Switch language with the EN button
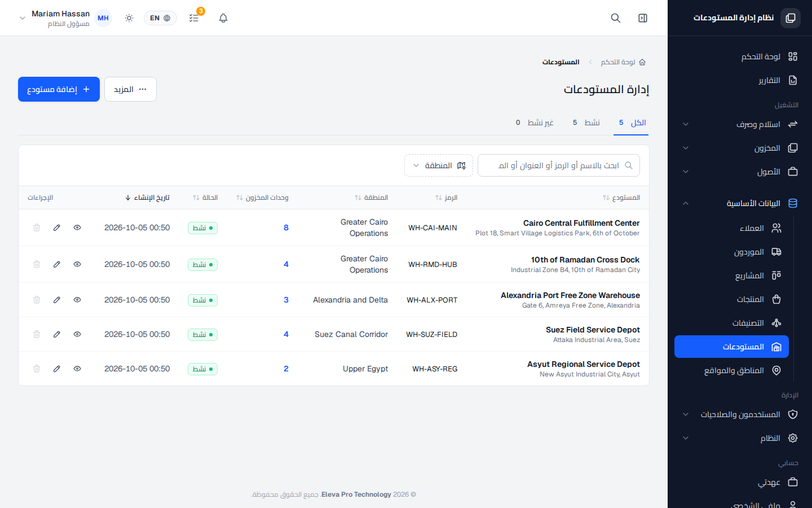The height and width of the screenshot is (508, 812). [160, 18]
